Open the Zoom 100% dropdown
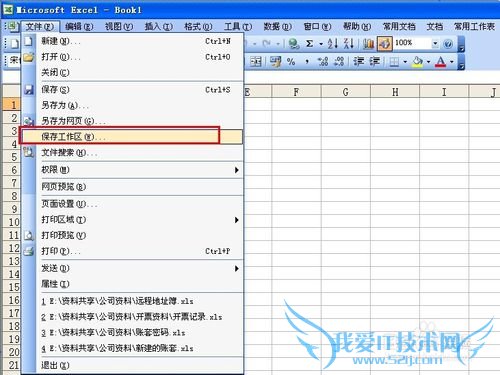Image resolution: width=500 pixels, height=375 pixels. (435, 44)
